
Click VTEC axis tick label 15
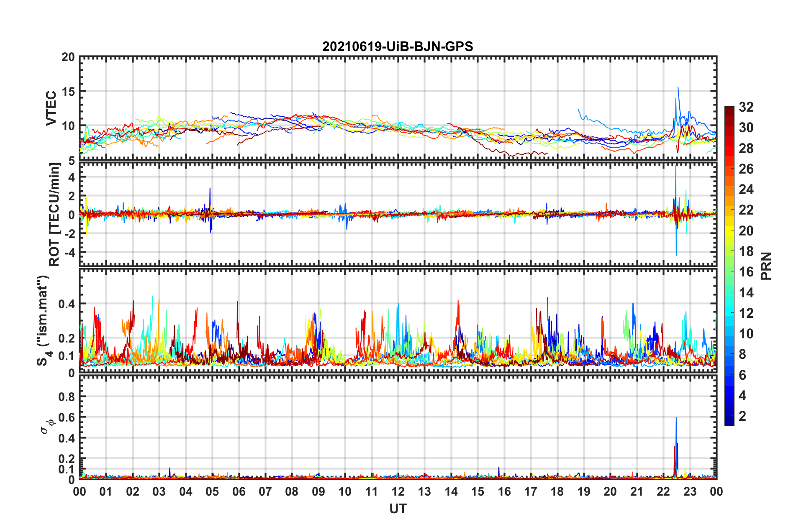click(68, 92)
